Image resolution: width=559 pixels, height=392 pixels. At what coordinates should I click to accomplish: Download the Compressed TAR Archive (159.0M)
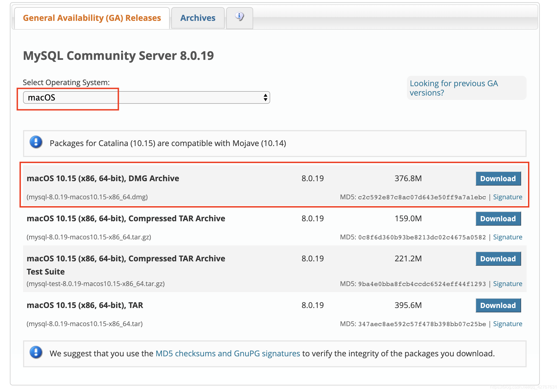pyautogui.click(x=498, y=219)
